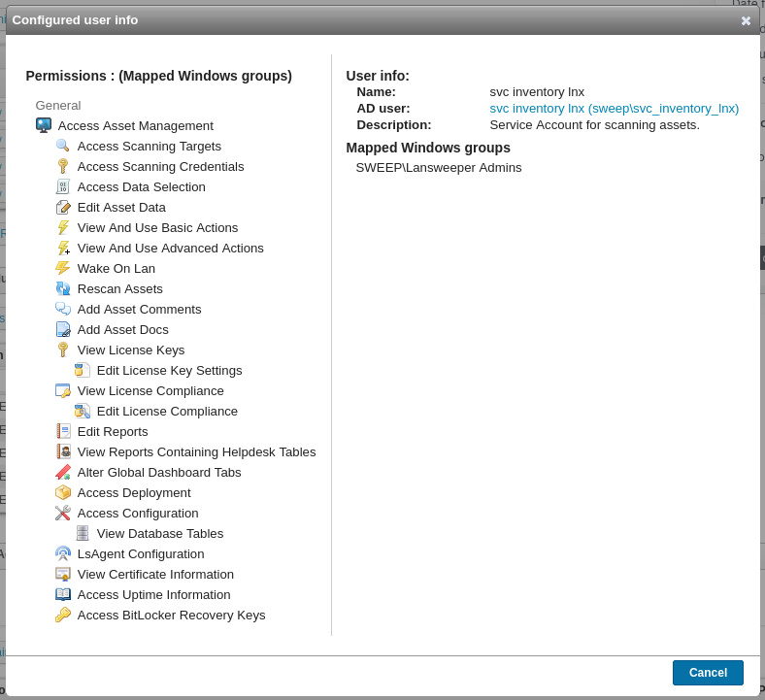The width and height of the screenshot is (765, 700).
Task: Click the Alter Global Dashboard Tabs icon
Action: [63, 472]
